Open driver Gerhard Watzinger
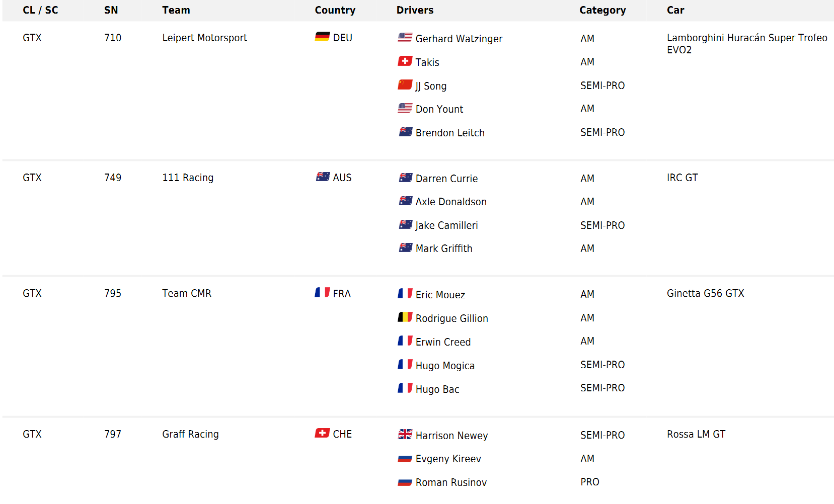Viewport: 834px width, 504px height. click(459, 39)
